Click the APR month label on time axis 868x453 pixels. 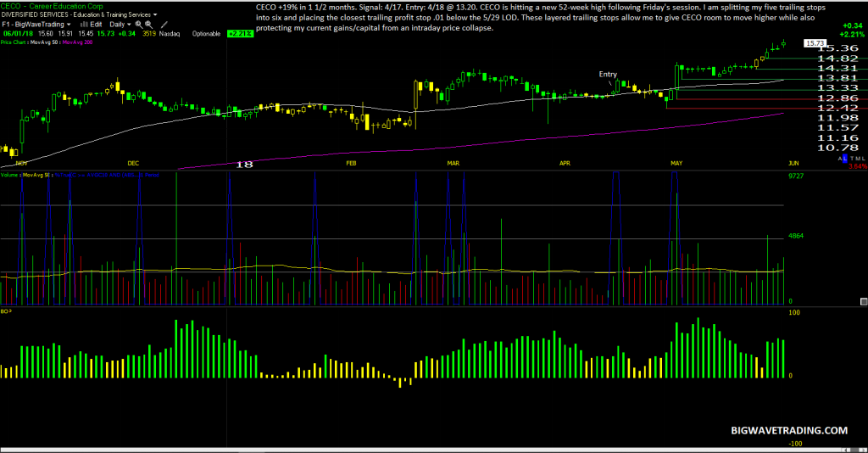[x=565, y=164]
